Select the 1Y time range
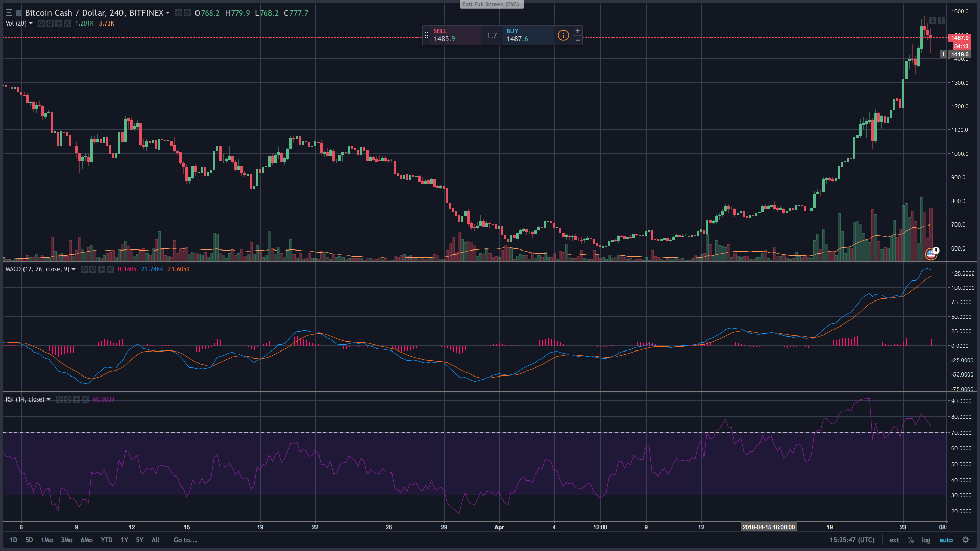Image resolution: width=980 pixels, height=551 pixels. point(124,540)
